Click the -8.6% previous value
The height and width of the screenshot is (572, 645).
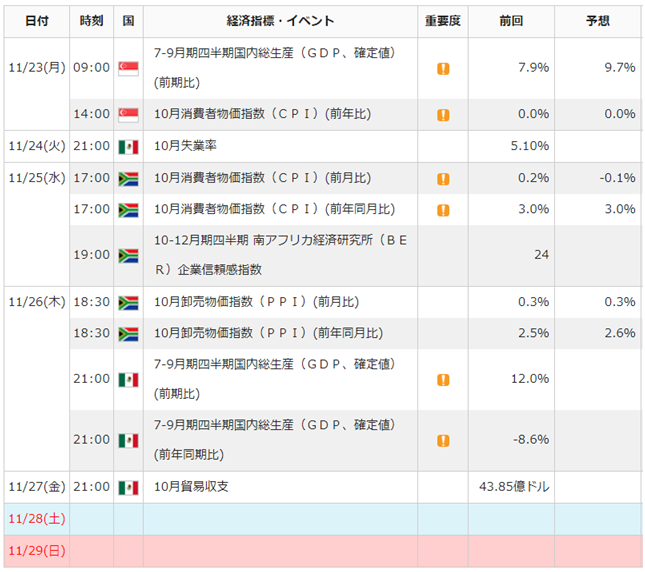(531, 440)
